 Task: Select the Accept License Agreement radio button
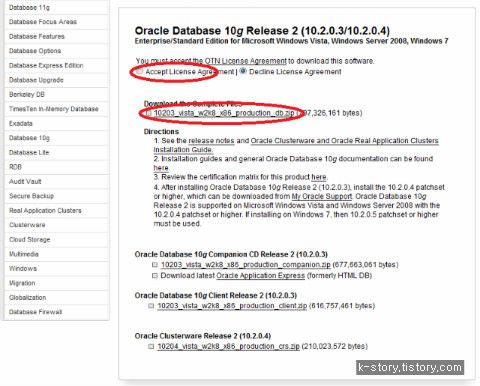140,71
